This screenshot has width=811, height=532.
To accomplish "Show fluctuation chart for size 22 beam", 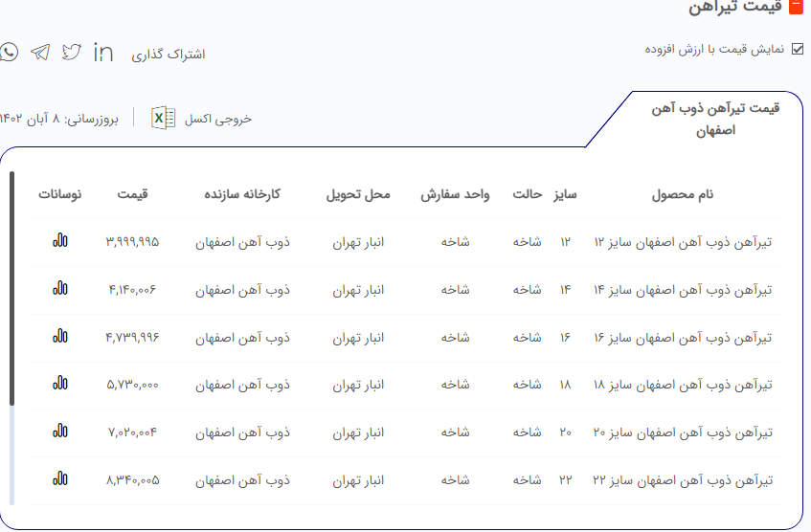I will (60, 478).
